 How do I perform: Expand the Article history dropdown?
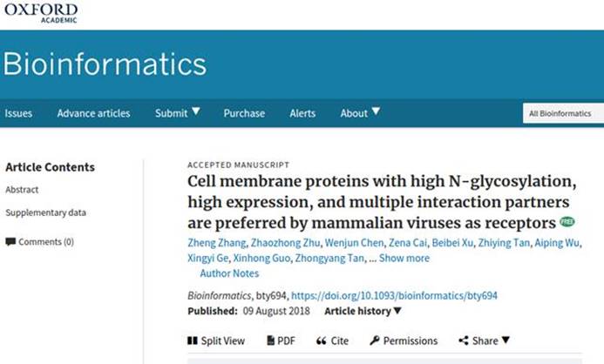pyautogui.click(x=397, y=311)
